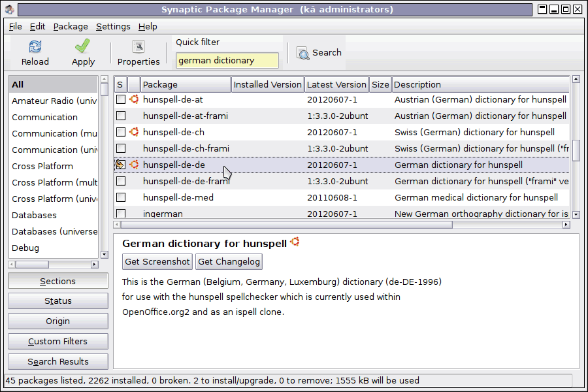Show Search Results in the sidebar
The height and width of the screenshot is (392, 588).
point(57,361)
